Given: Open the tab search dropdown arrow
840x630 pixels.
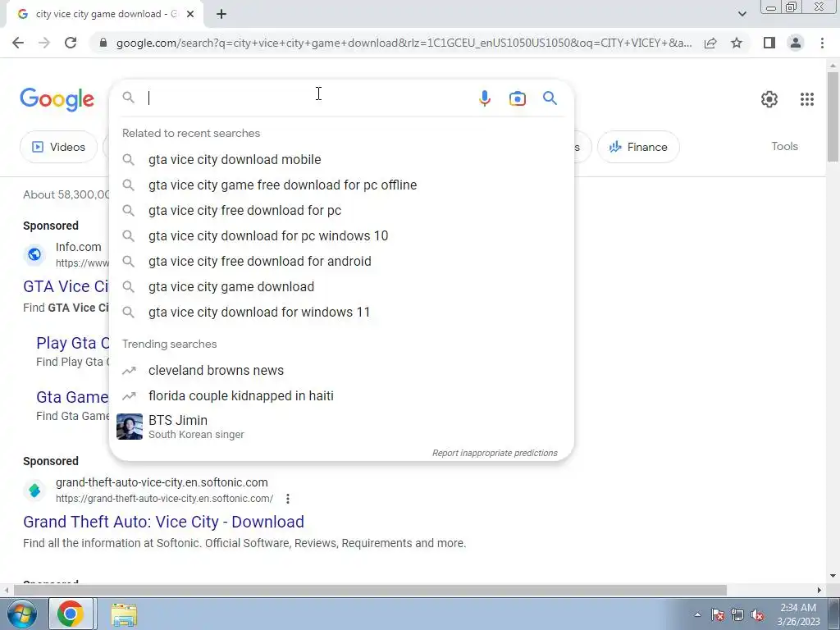Looking at the screenshot, I should point(742,14).
